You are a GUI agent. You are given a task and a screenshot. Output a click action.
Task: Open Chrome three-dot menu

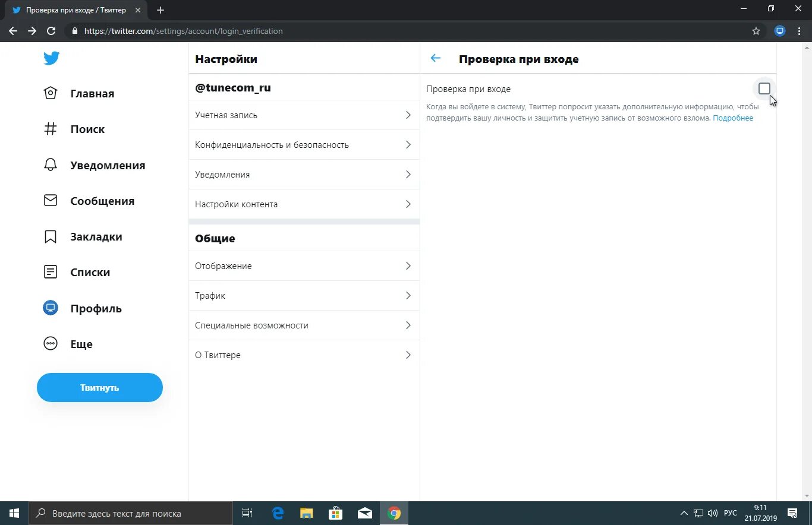pyautogui.click(x=800, y=31)
